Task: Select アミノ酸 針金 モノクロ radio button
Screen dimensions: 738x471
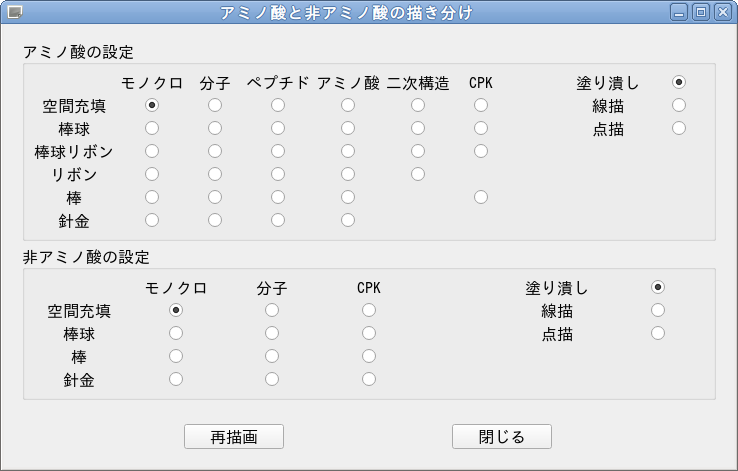Action: pyautogui.click(x=152, y=220)
